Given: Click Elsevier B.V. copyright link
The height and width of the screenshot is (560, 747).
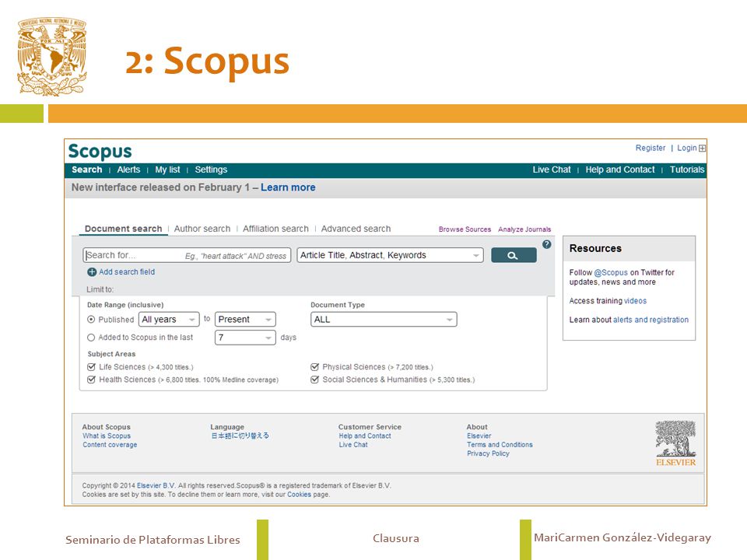Looking at the screenshot, I should point(156,485).
